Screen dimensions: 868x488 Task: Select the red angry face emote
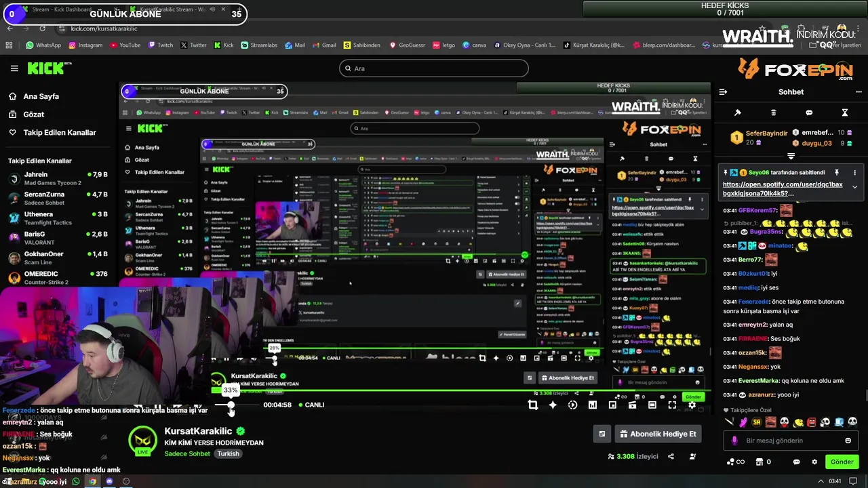812,422
